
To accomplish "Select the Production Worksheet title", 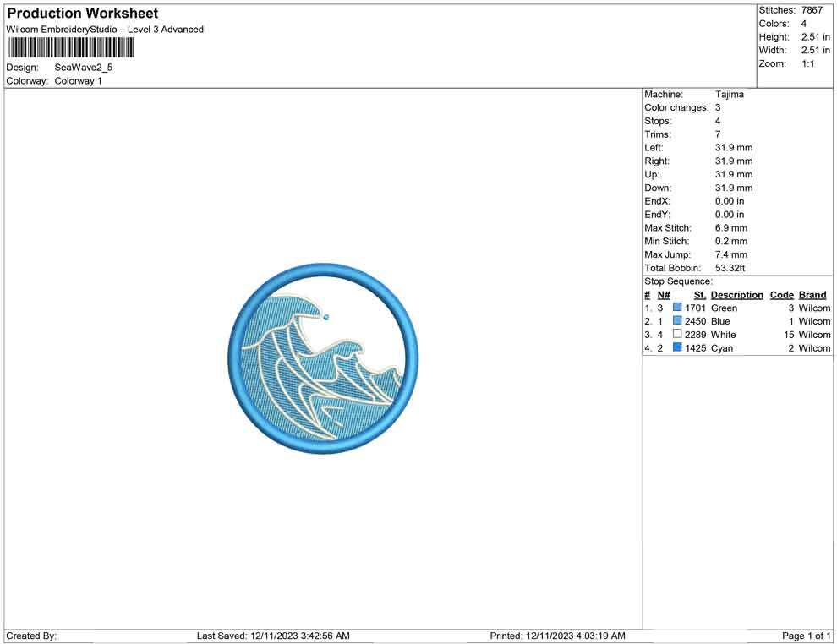I will pos(82,14).
